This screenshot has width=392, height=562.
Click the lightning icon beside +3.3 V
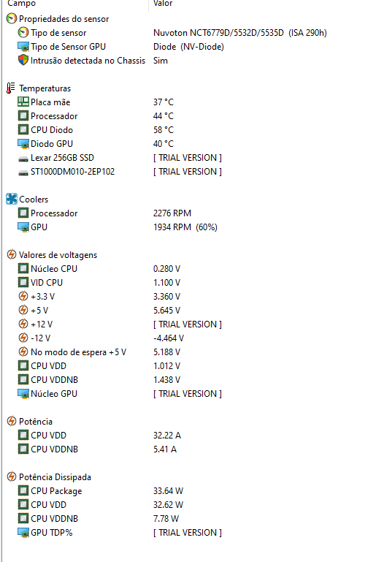click(x=23, y=297)
